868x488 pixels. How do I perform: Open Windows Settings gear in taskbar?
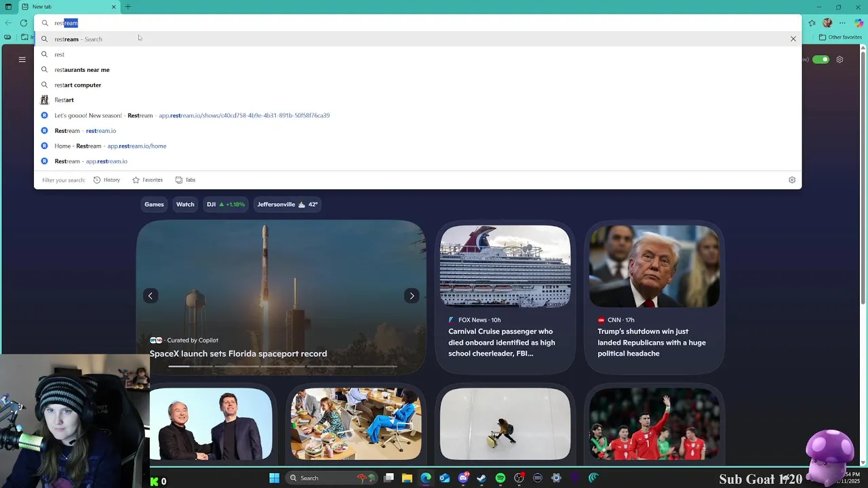pyautogui.click(x=556, y=478)
